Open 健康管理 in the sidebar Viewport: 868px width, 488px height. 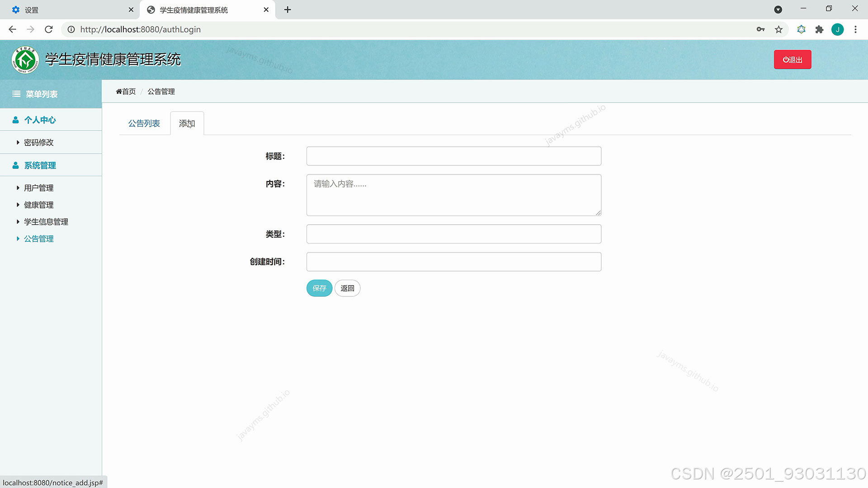tap(38, 205)
